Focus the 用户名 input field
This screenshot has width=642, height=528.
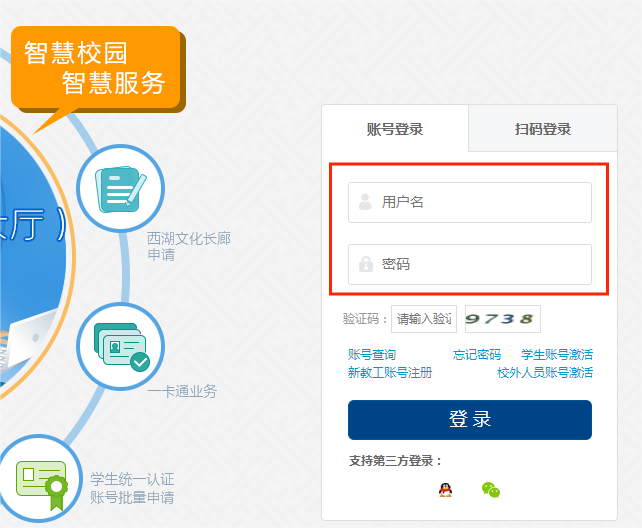pos(470,203)
